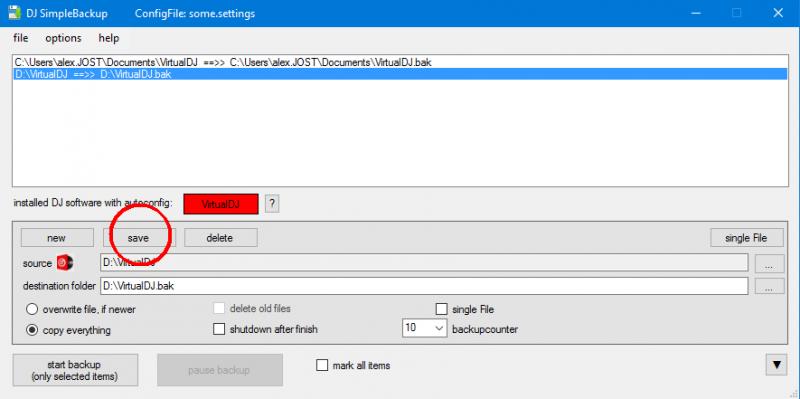Select the C:\Users\alex.JOST VirtualDJ backup entry
800x399 pixels.
pos(400,62)
